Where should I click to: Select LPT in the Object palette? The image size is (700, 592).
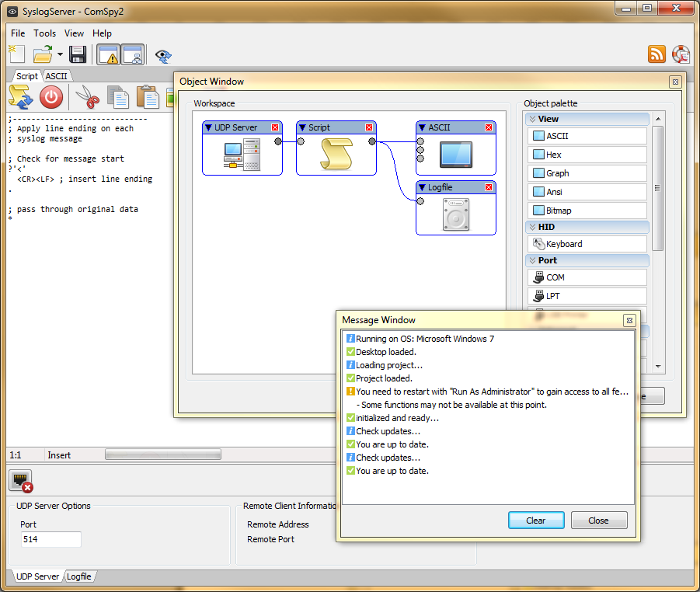click(x=587, y=297)
